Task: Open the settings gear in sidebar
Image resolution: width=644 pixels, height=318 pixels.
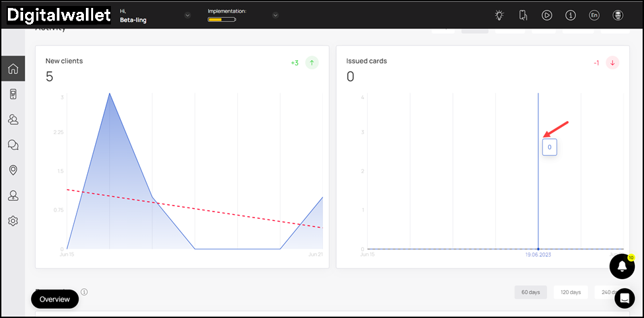Action: (x=13, y=221)
